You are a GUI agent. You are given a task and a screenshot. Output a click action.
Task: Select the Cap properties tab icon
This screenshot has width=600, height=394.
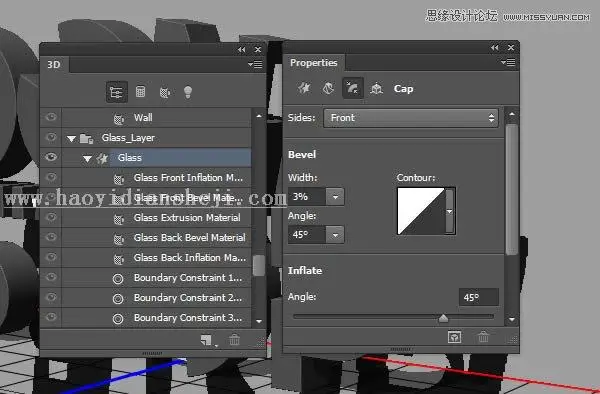click(x=352, y=88)
